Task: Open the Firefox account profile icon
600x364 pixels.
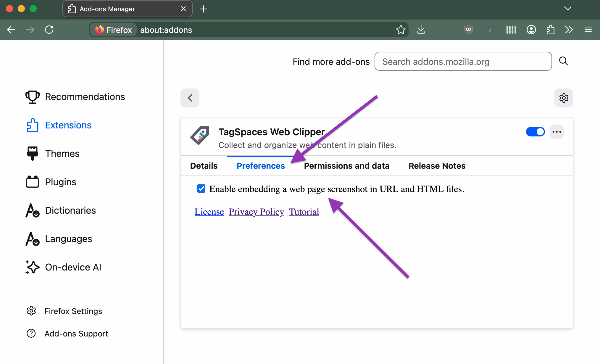Action: 531,30
